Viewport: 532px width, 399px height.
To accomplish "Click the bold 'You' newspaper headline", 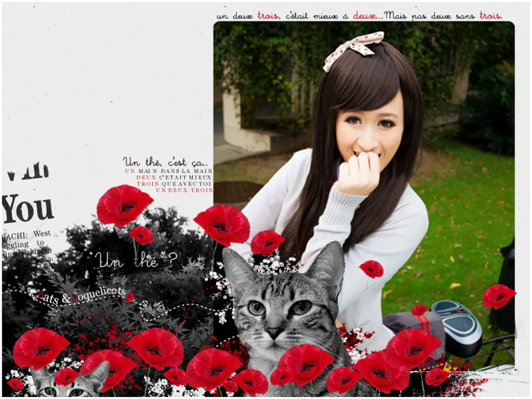I will (x=28, y=209).
